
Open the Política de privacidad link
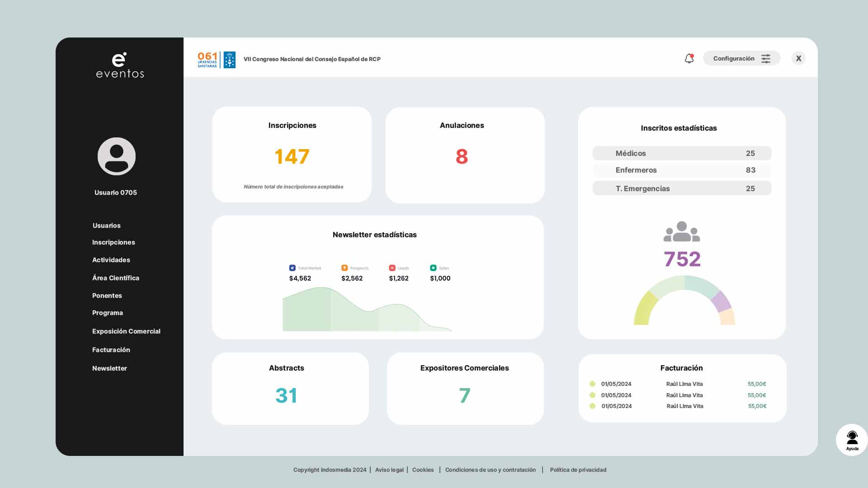[x=578, y=470]
